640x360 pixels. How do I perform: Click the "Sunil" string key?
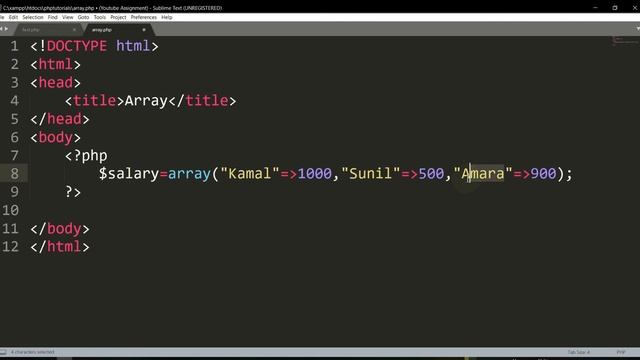coord(370,174)
